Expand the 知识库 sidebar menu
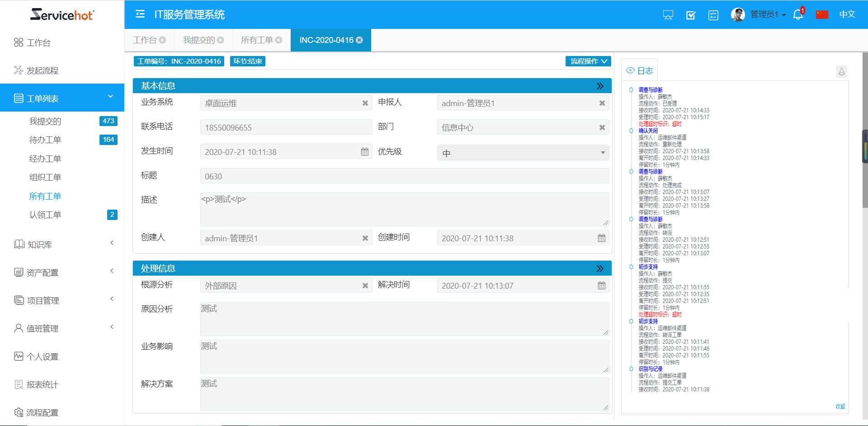Viewport: 868px width, 426px height. click(x=62, y=244)
